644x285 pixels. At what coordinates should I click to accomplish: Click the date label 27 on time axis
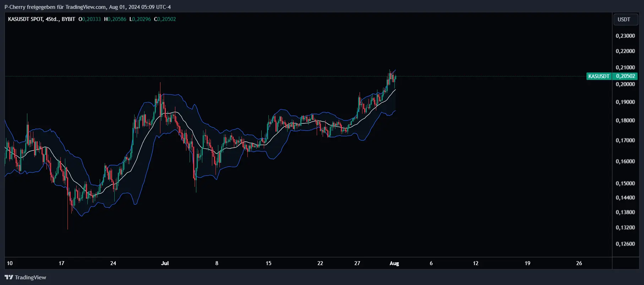357,263
